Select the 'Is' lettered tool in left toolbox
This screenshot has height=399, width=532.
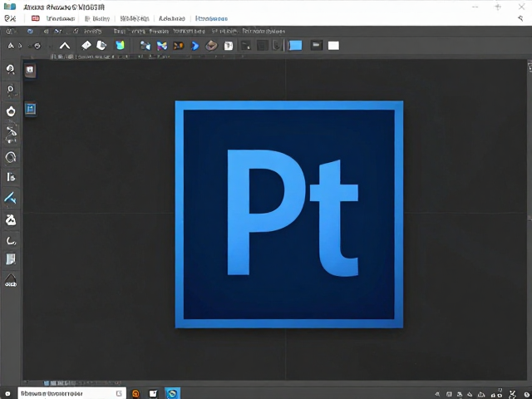[11, 177]
